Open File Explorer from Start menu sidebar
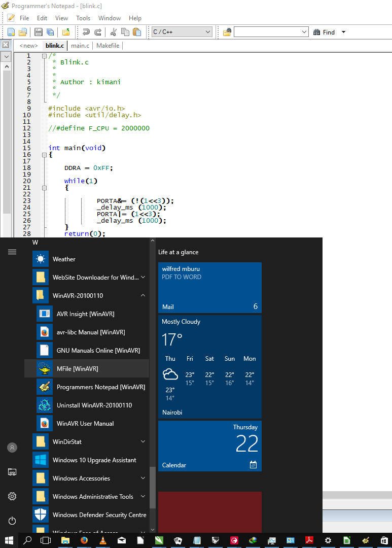Viewport: 392px width, 548px height. (12, 472)
